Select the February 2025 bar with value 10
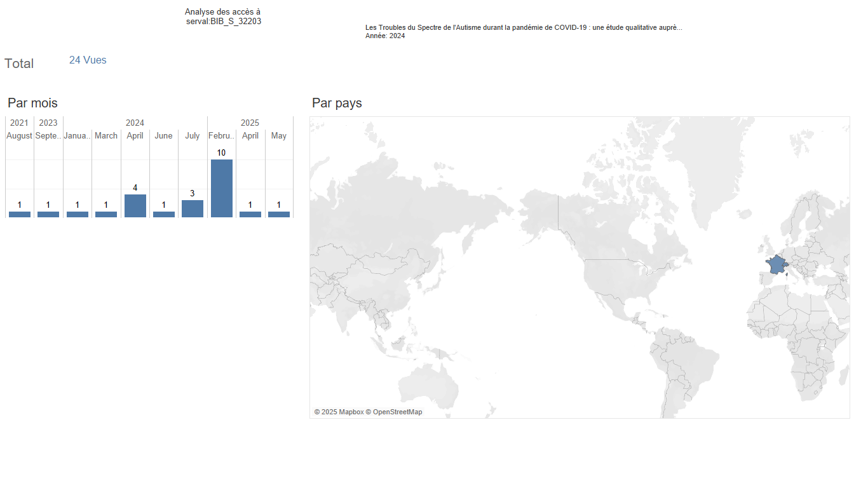 tap(222, 188)
